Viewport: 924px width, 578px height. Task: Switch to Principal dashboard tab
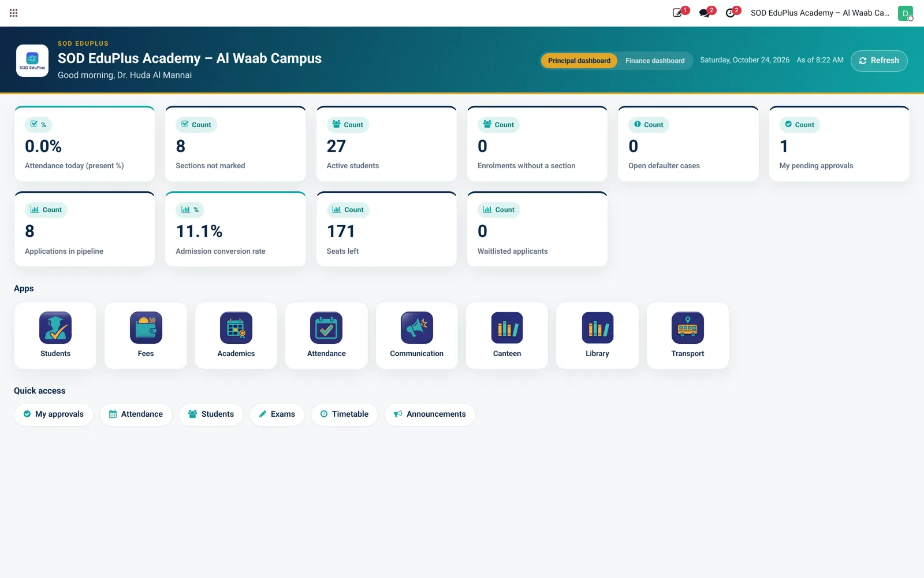[x=579, y=61]
